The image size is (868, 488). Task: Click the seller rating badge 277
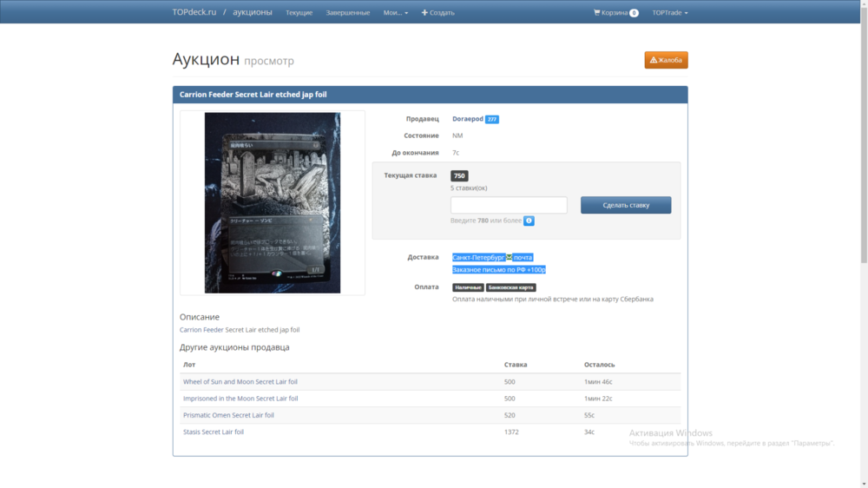[492, 119]
